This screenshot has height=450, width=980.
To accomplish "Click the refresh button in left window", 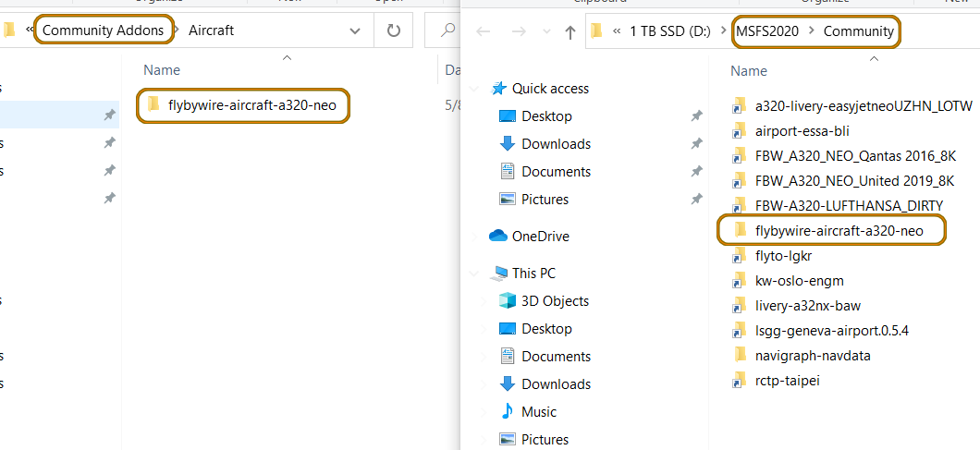I will 394,31.
